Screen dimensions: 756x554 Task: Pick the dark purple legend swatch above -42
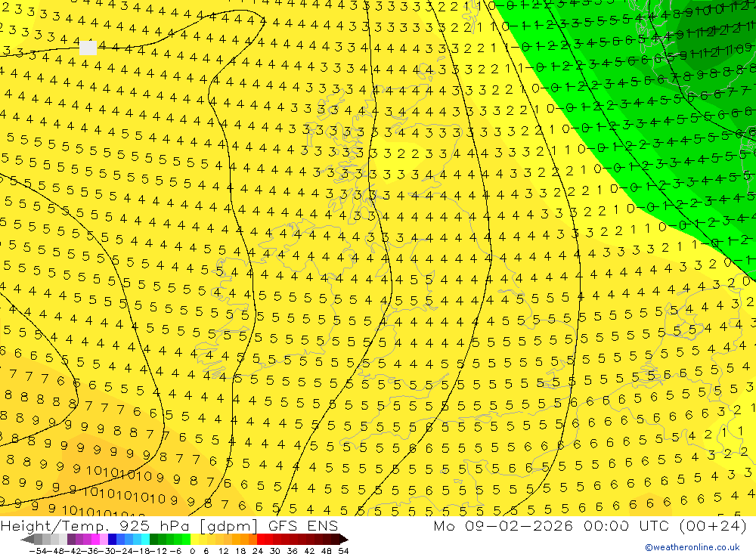coord(71,540)
